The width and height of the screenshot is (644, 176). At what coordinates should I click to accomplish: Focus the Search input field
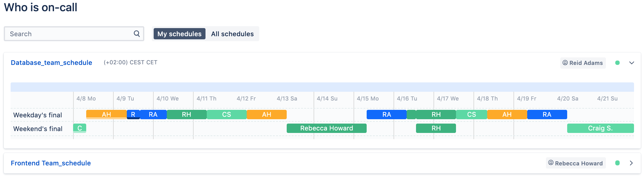pyautogui.click(x=70, y=34)
